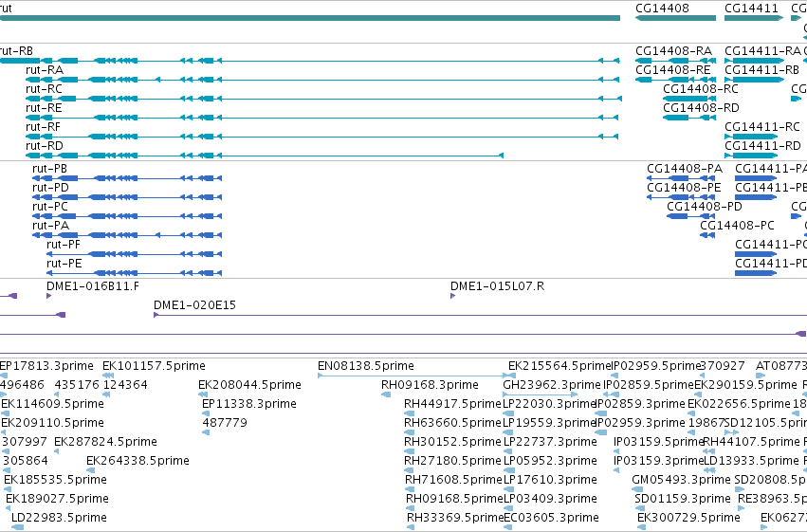
Task: Click the 487779 feature label
Action: coord(225,423)
